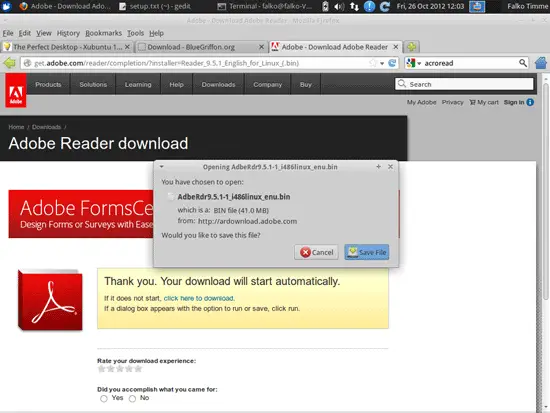Open the Tools menu
Image resolution: width=550 pixels, height=413 pixels.
click(135, 33)
